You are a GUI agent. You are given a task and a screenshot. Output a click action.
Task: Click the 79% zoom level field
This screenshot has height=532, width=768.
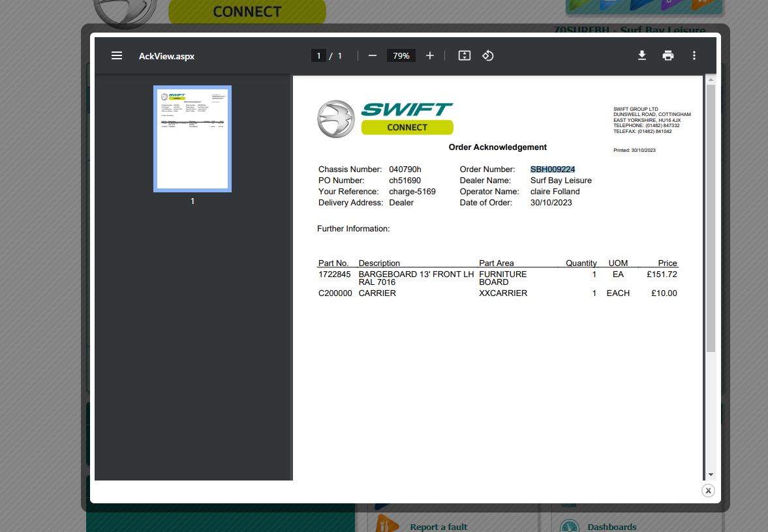pyautogui.click(x=401, y=56)
